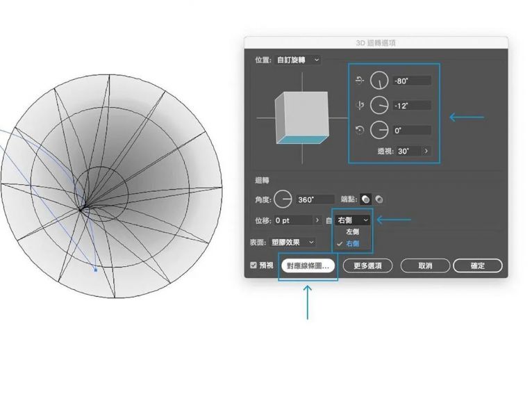
Task: Choose 左側 from the open dropdown list
Action: click(x=352, y=231)
